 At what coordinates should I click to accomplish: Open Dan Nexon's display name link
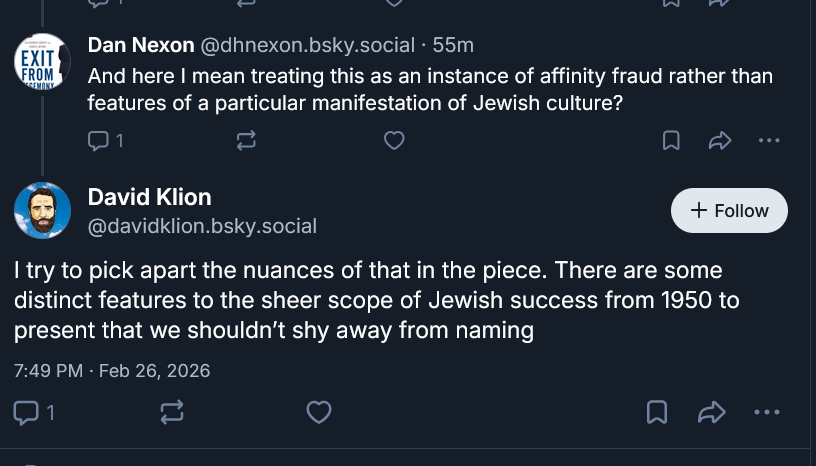click(x=141, y=45)
